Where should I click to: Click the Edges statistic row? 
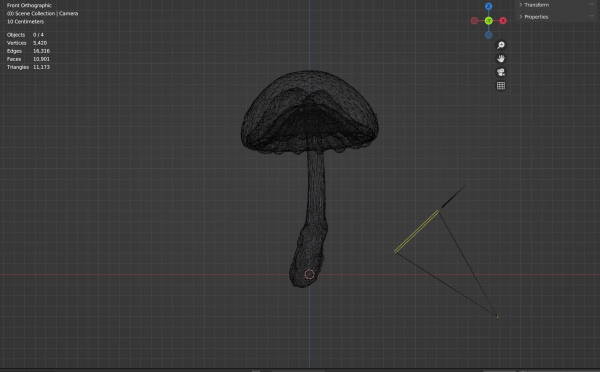[28, 51]
